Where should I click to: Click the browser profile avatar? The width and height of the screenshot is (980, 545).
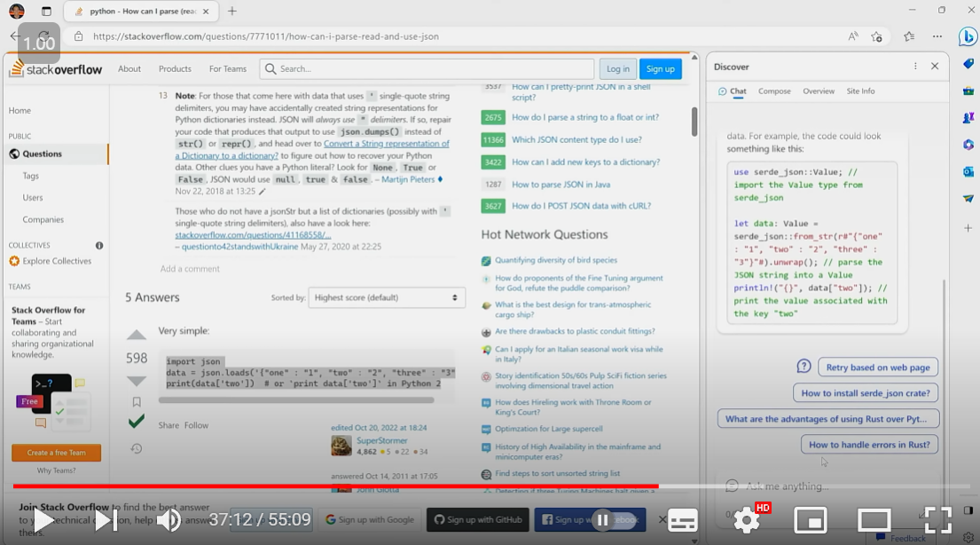17,12
